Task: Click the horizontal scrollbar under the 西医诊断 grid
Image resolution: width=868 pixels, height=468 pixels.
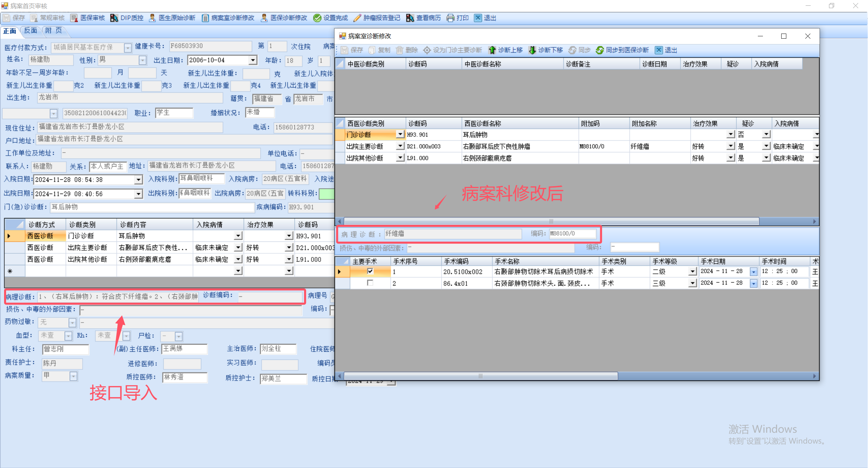Action: click(551, 221)
